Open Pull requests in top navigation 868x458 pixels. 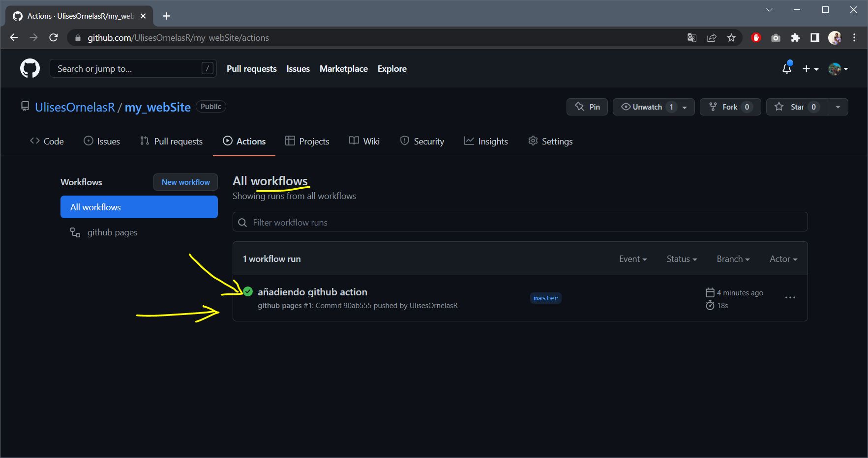pyautogui.click(x=251, y=69)
